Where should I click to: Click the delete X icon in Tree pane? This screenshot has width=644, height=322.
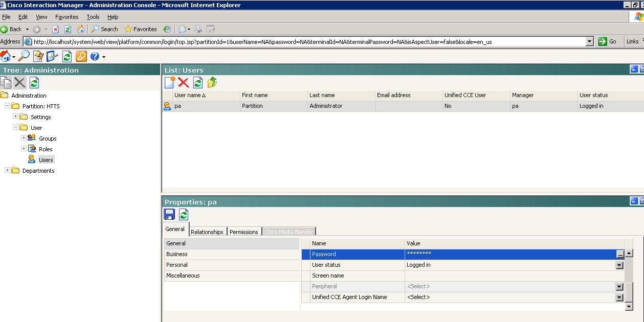point(19,82)
